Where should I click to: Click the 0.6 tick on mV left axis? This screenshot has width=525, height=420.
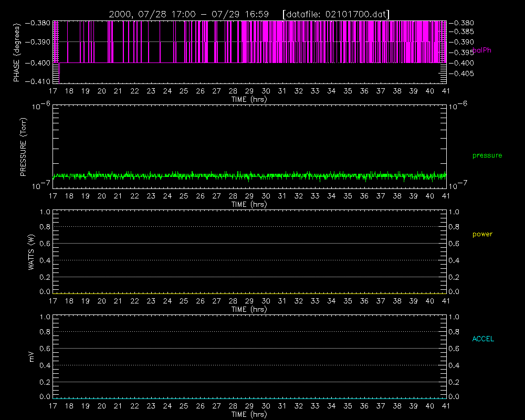click(45, 349)
